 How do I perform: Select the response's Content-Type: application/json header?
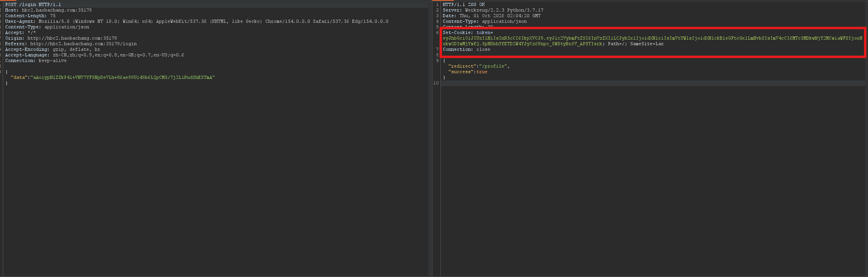[485, 22]
